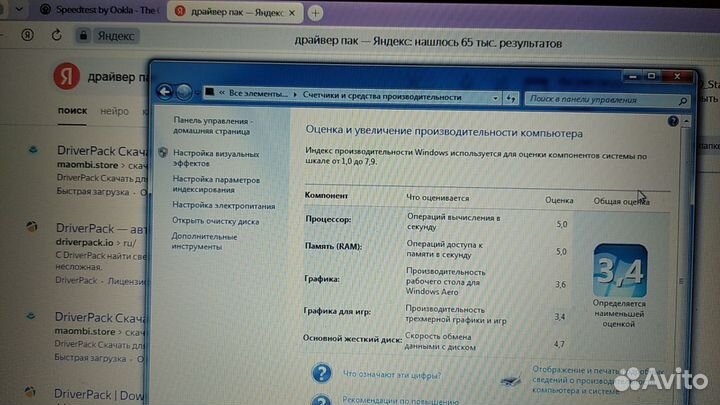
Task: Click the browser reload button
Action: [x=56, y=35]
